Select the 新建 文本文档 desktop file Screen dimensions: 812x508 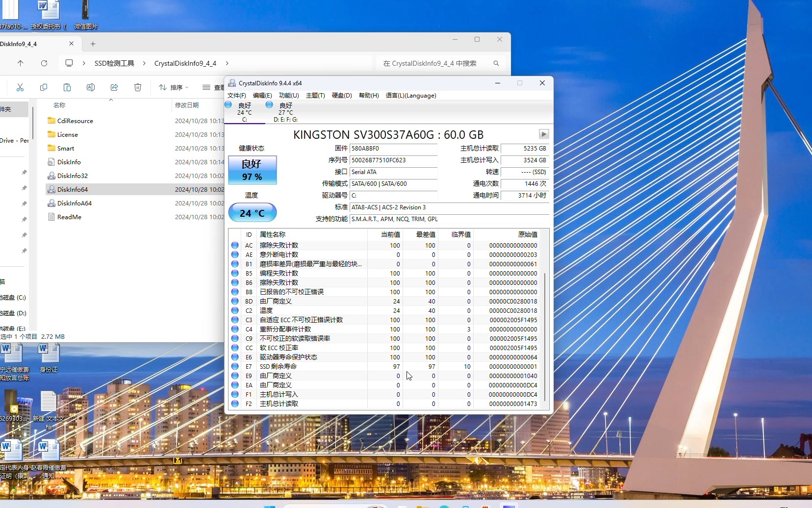[x=49, y=410]
